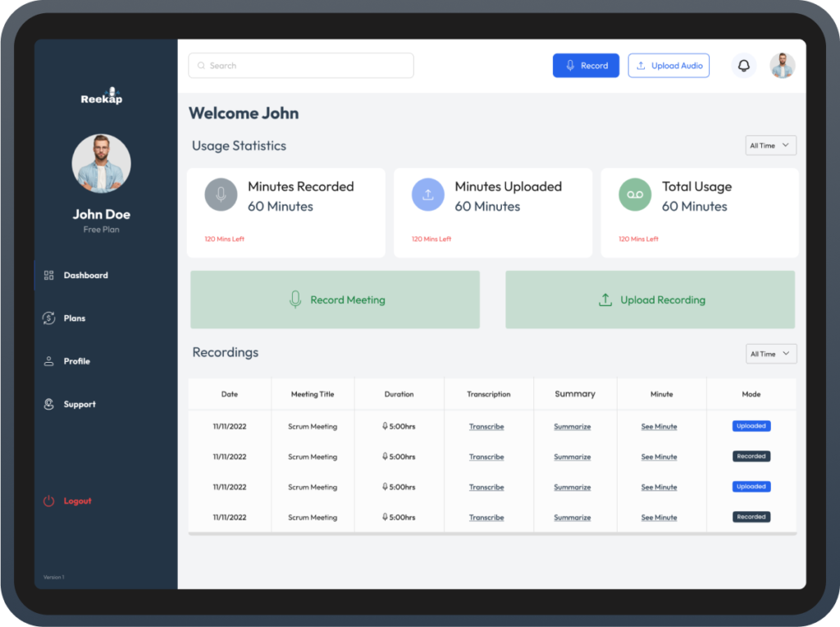Open user avatar in top right corner
This screenshot has height=627, width=840.
click(782, 66)
